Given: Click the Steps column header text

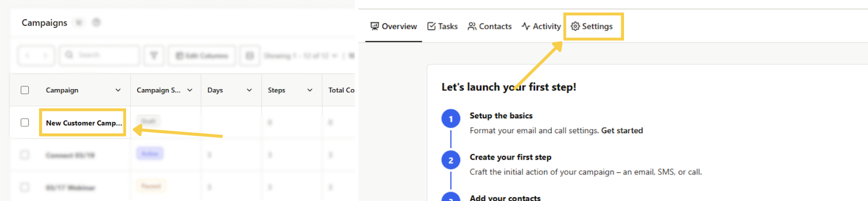Looking at the screenshot, I should tap(276, 90).
